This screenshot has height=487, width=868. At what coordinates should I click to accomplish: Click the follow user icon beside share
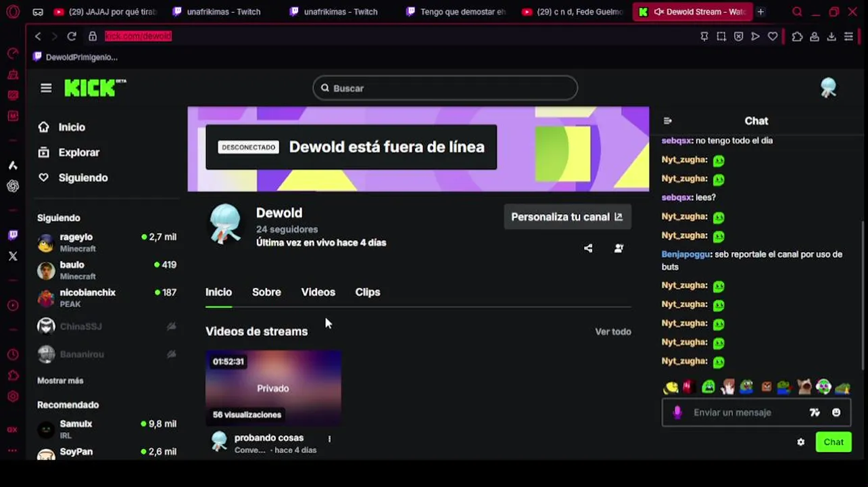[x=619, y=248]
